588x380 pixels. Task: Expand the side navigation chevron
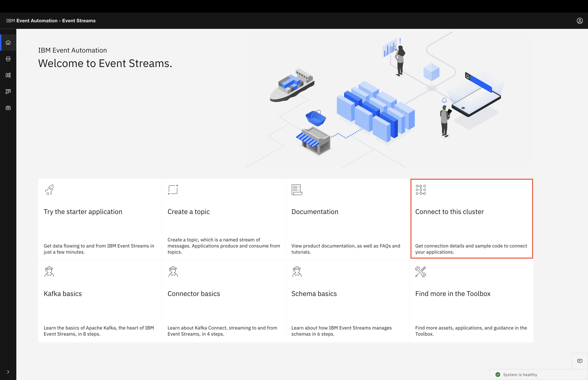coord(8,372)
